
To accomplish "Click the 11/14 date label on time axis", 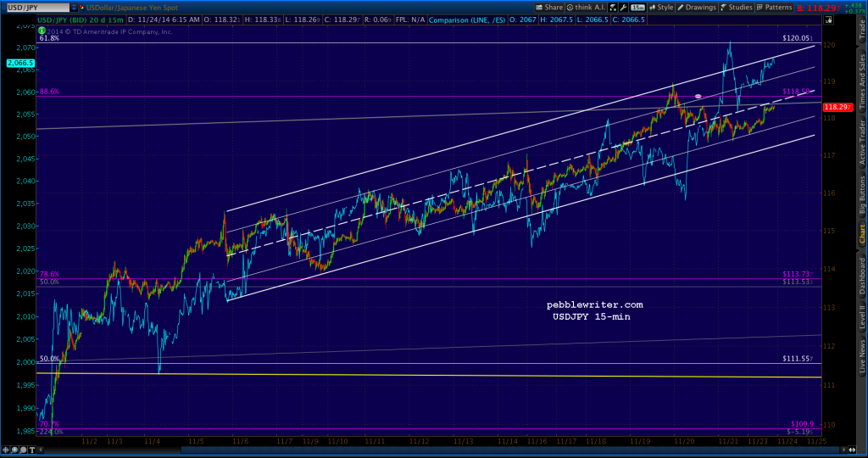I will 507,441.
